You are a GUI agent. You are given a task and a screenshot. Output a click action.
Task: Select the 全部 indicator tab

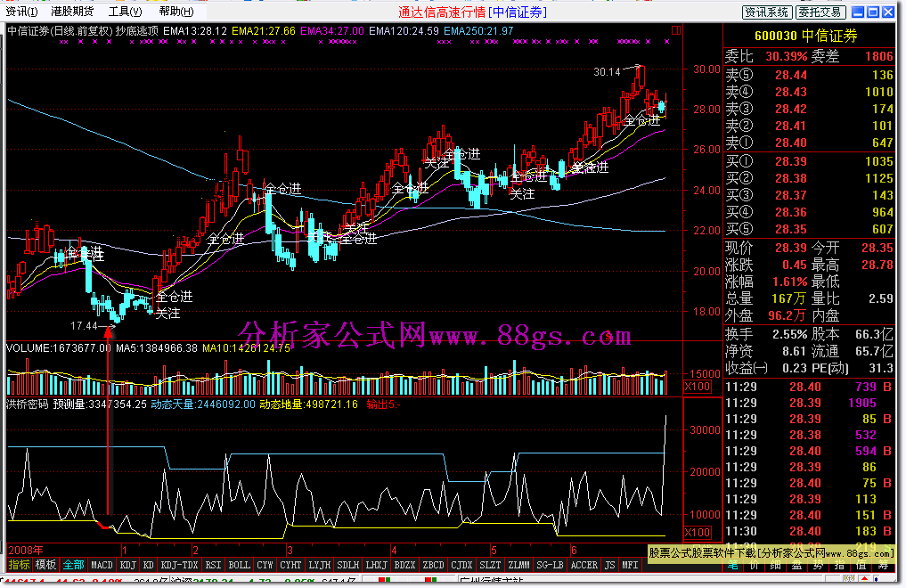73,565
